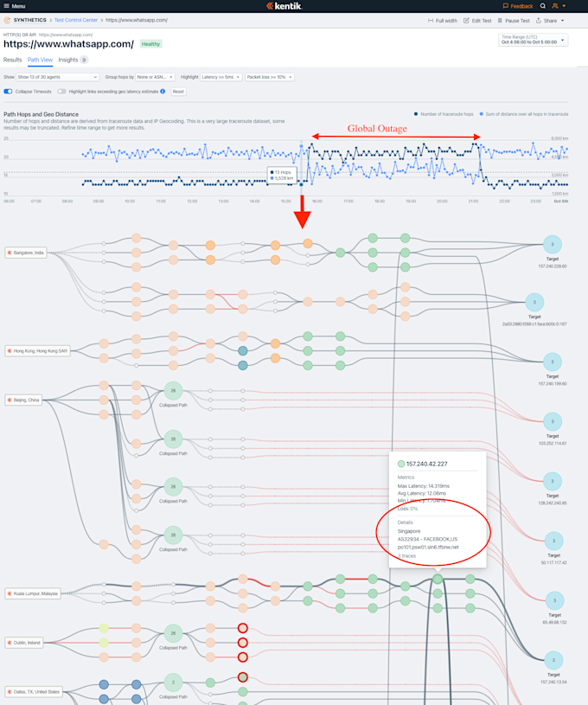Expand first Collapsed Path under Beijing
This screenshot has height=705, width=588.
173,391
